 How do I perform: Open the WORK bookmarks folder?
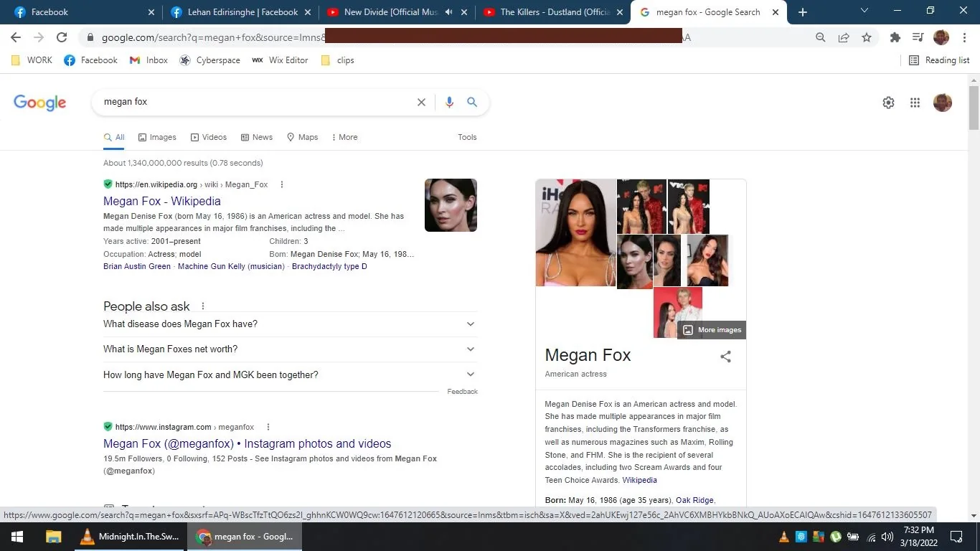(32, 60)
